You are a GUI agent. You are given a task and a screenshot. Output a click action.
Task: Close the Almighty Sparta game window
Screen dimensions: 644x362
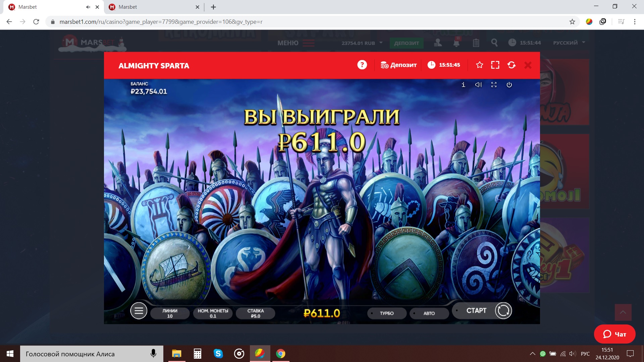click(x=528, y=65)
